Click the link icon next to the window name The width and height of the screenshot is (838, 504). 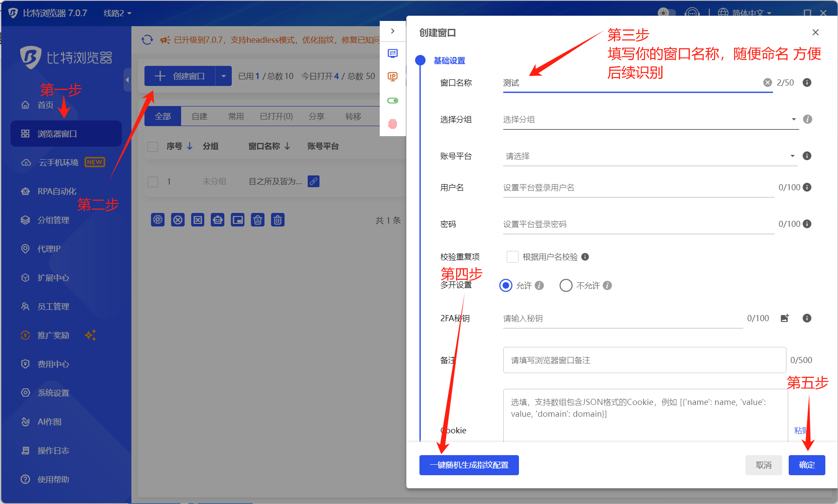(x=313, y=181)
